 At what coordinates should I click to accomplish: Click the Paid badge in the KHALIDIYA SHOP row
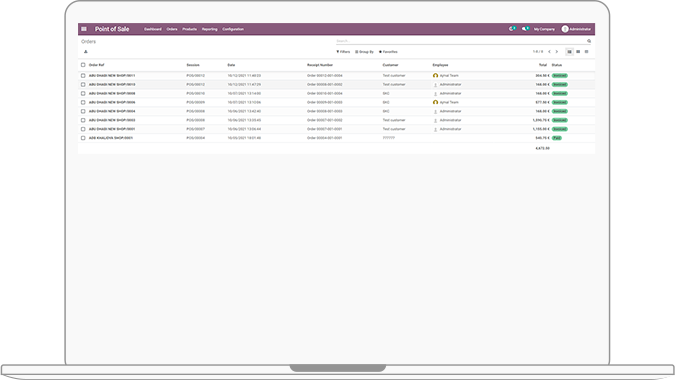click(x=557, y=138)
